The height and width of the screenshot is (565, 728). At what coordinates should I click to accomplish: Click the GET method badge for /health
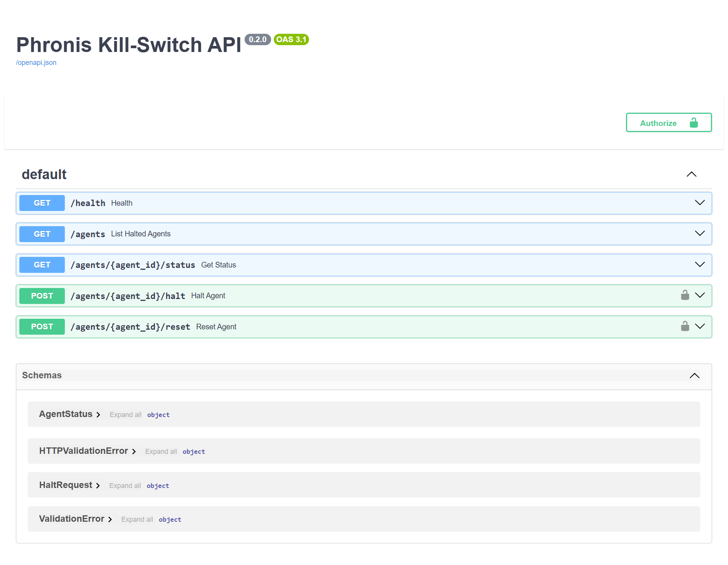click(x=42, y=203)
